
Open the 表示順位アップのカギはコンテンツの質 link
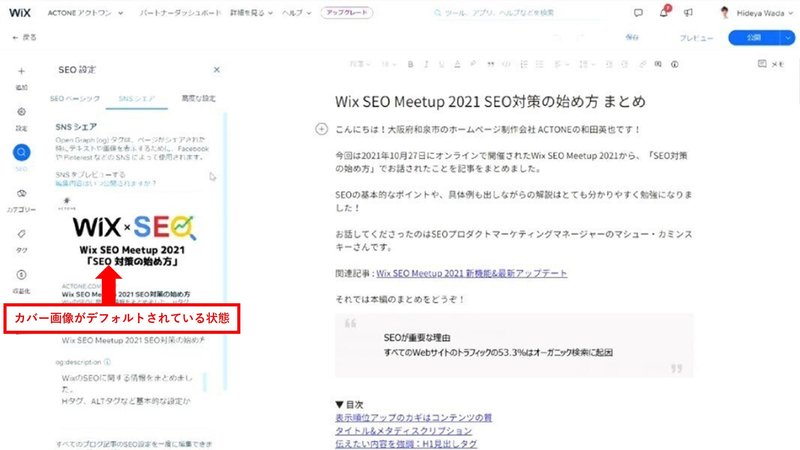pyautogui.click(x=413, y=417)
